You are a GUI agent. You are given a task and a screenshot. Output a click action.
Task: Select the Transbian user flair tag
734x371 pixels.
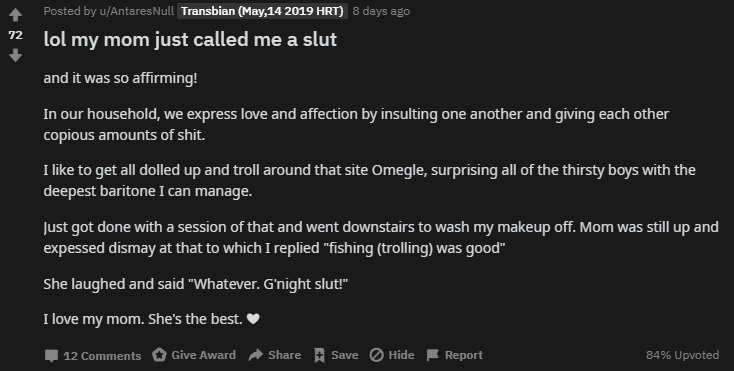click(262, 11)
